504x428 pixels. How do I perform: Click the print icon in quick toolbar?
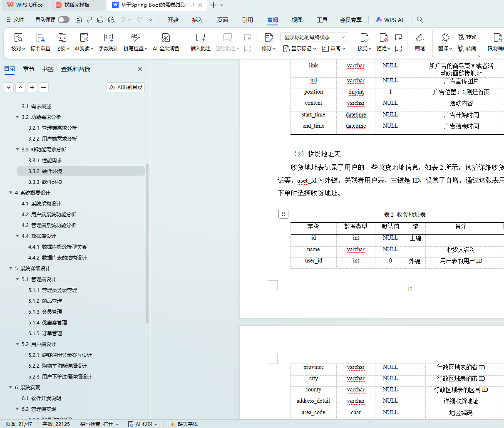[x=100, y=20]
